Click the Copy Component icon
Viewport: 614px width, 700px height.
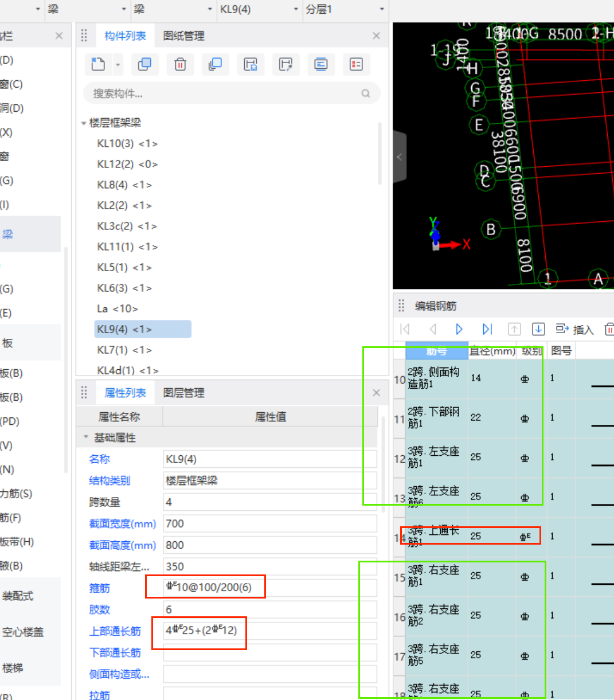point(144,64)
